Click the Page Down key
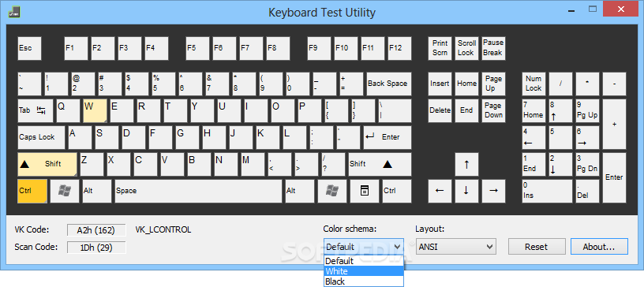Screen dimensions: 644x287 [x=493, y=110]
